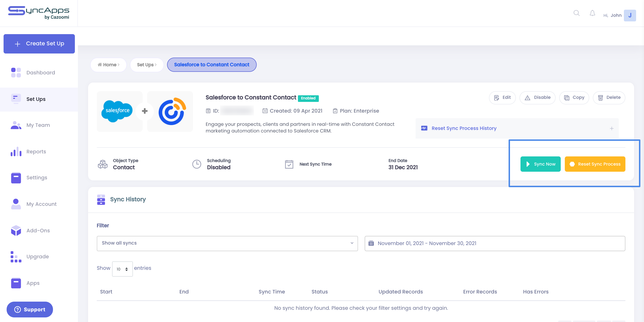The width and height of the screenshot is (644, 322).
Task: Click the Enabled status badge
Action: click(x=308, y=98)
